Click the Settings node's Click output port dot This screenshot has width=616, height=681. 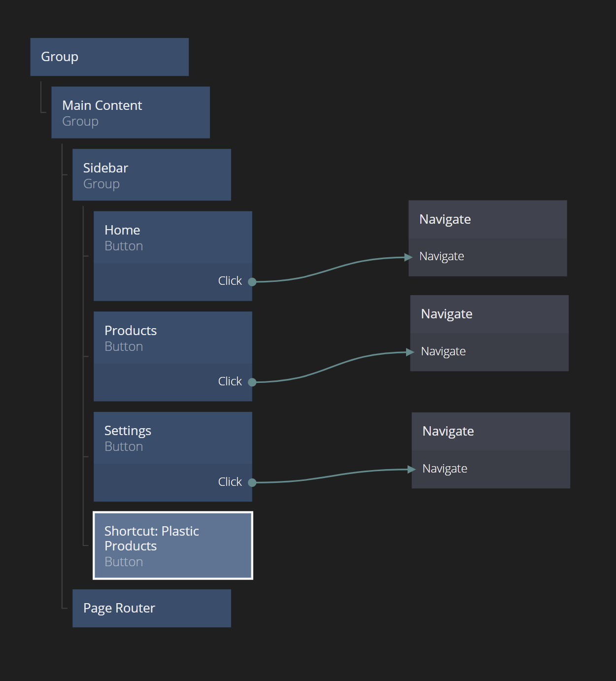[252, 482]
